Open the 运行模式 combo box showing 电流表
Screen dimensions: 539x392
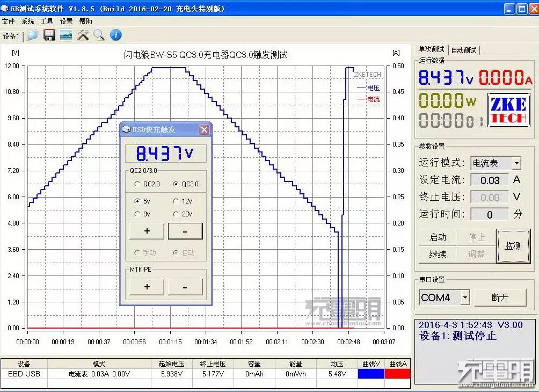click(x=496, y=163)
